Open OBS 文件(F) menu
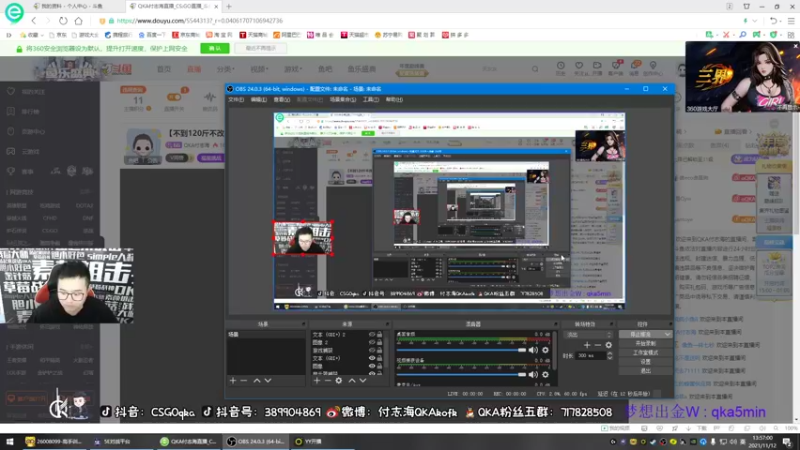 coord(236,99)
